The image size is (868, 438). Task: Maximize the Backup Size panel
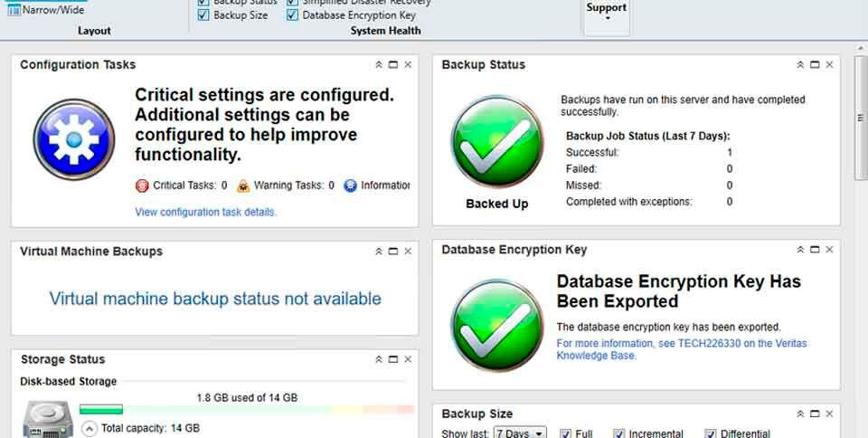click(x=815, y=414)
